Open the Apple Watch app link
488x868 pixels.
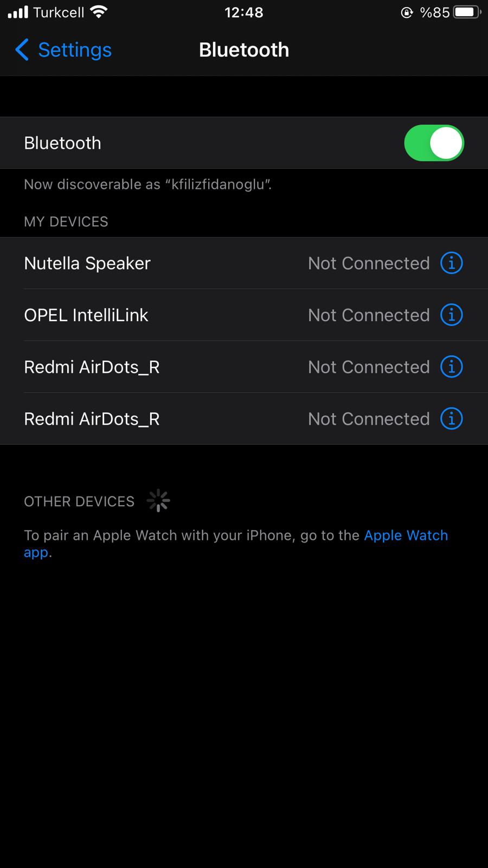[x=406, y=535]
